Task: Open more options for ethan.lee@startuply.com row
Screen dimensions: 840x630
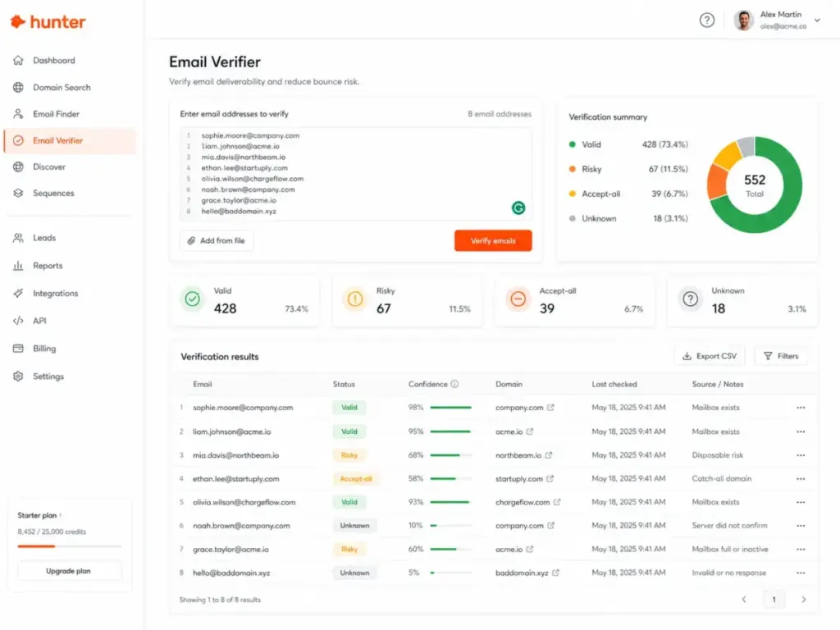Action: [x=801, y=479]
